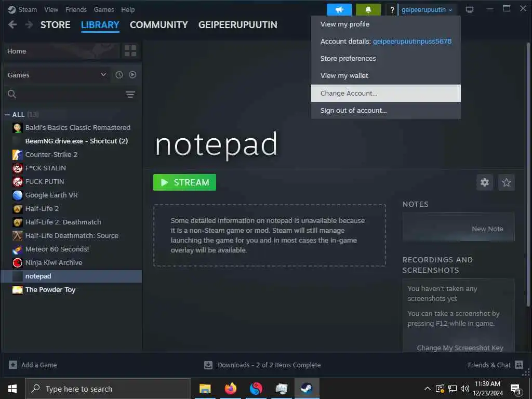The image size is (532, 399).
Task: Click Ninja Kiwi Archive red icon
Action: pos(17,263)
